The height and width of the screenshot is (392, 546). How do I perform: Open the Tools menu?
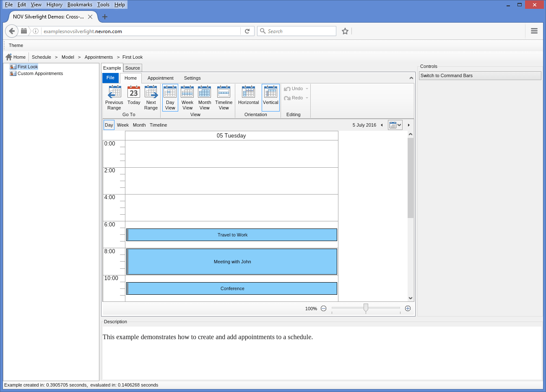tap(103, 5)
